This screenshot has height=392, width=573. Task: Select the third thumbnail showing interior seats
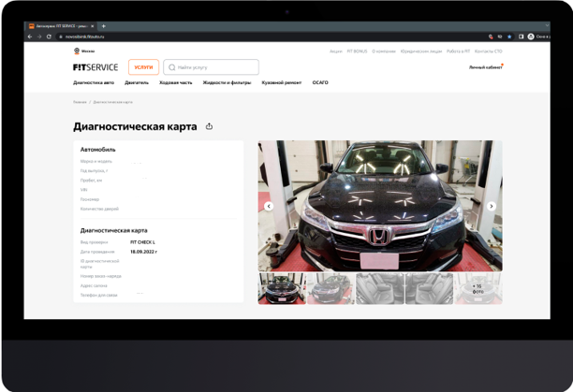tap(380, 289)
